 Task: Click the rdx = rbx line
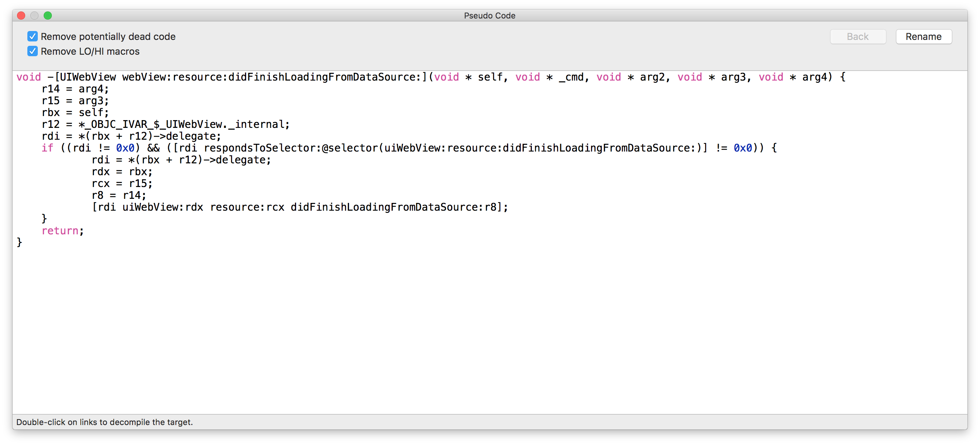[x=122, y=172]
